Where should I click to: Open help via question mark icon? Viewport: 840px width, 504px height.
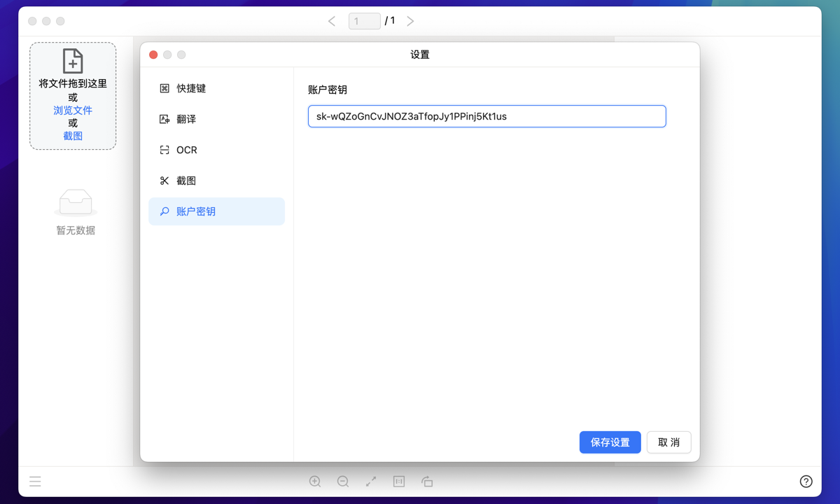[806, 482]
